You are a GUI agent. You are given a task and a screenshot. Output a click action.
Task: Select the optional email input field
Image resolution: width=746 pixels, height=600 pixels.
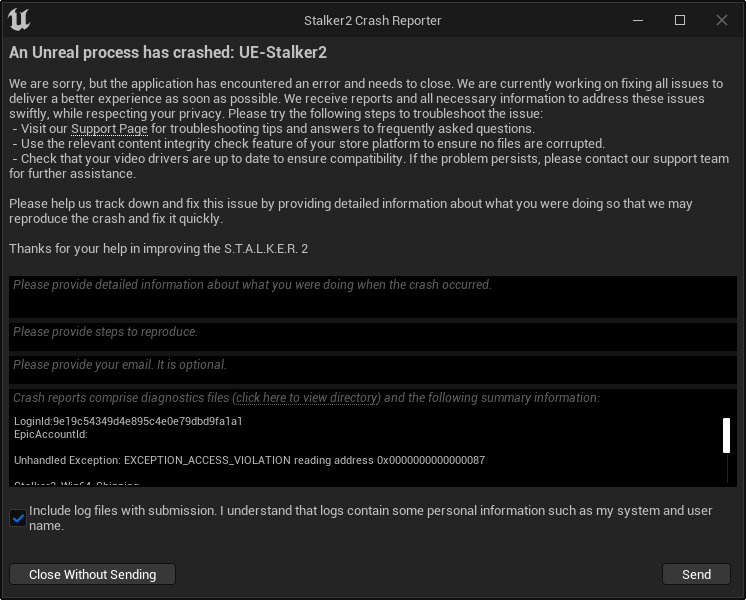pos(372,369)
